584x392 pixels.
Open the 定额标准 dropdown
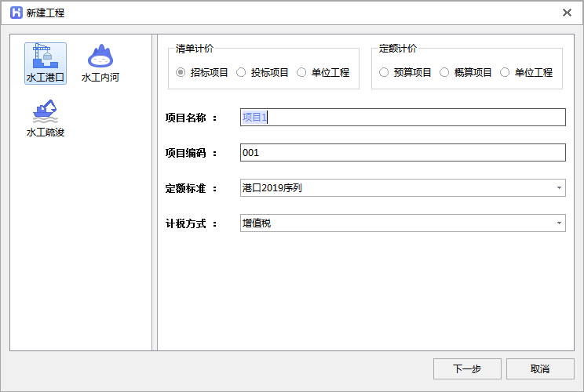403,188
